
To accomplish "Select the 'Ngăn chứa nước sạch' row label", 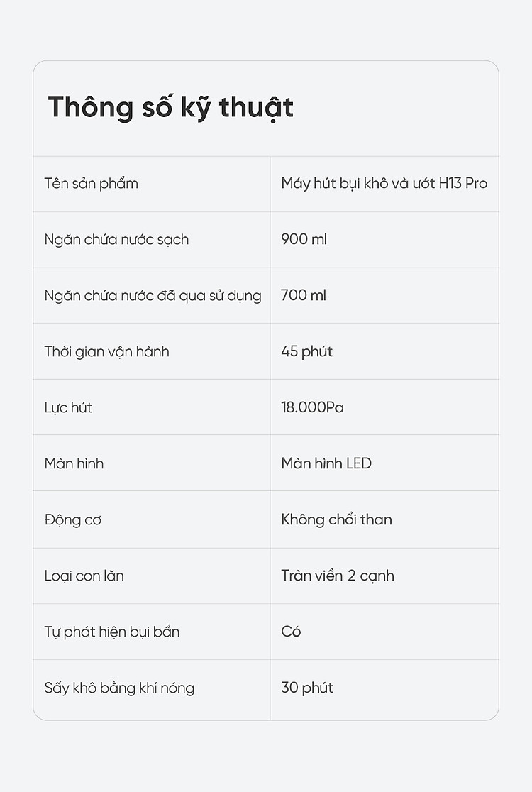I will coord(116,239).
